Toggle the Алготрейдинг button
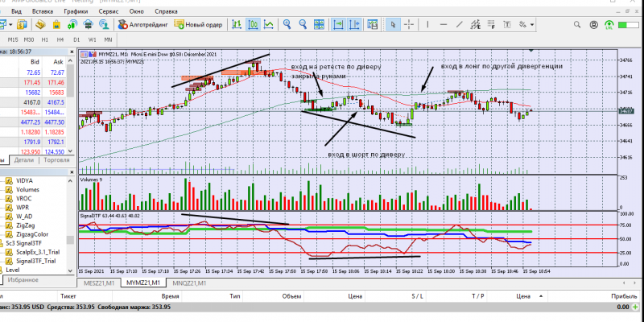This screenshot has width=644, height=322. click(143, 25)
